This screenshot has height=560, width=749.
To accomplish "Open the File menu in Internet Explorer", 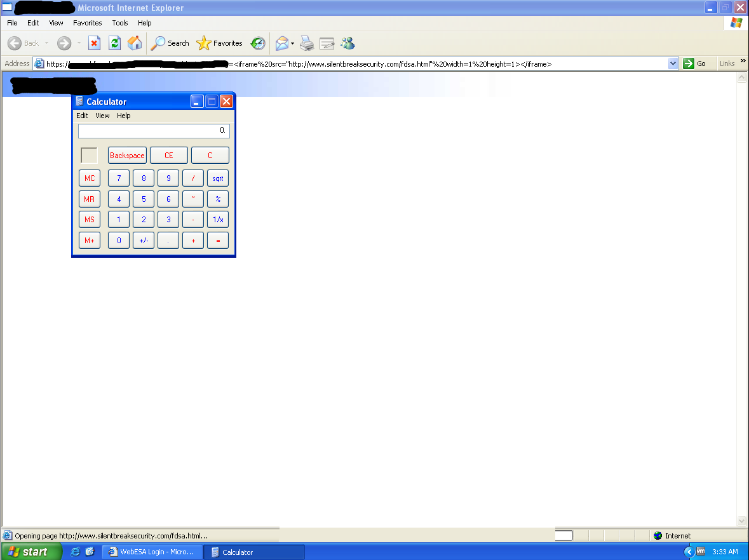I will click(13, 23).
